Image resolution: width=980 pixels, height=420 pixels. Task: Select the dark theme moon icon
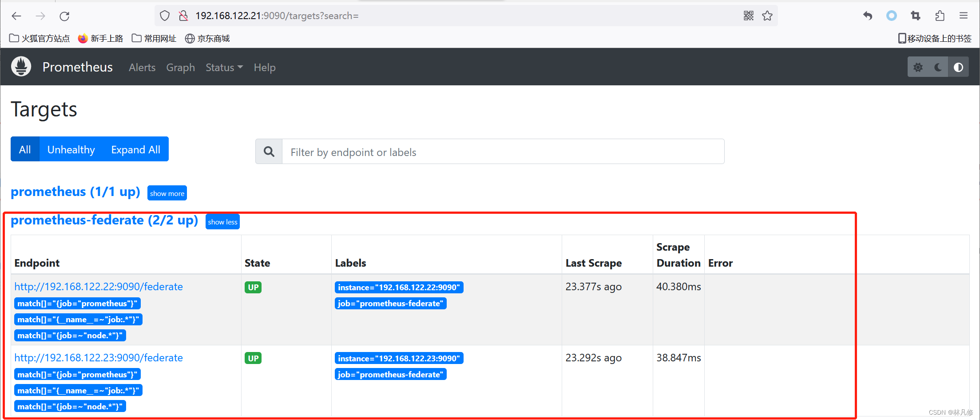938,67
